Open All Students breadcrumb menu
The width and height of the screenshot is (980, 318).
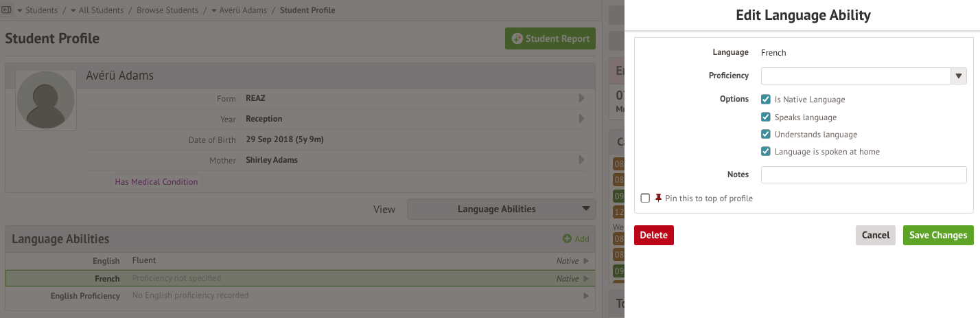(73, 10)
